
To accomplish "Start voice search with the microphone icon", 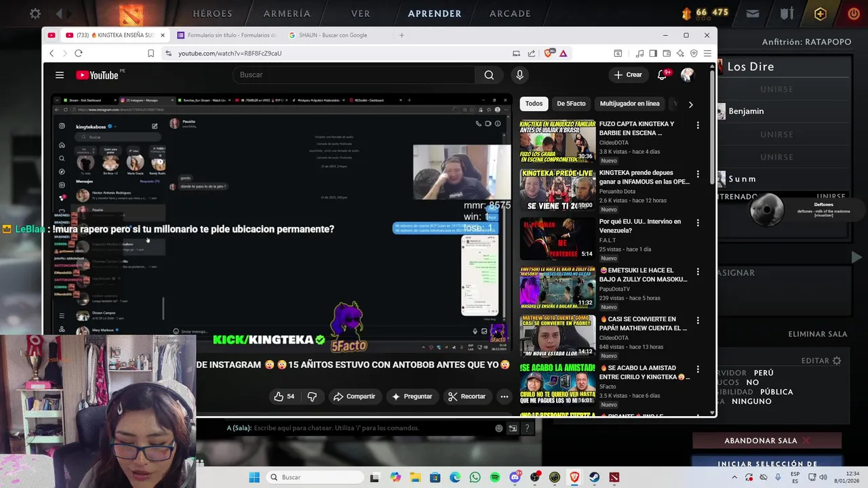I will (519, 75).
